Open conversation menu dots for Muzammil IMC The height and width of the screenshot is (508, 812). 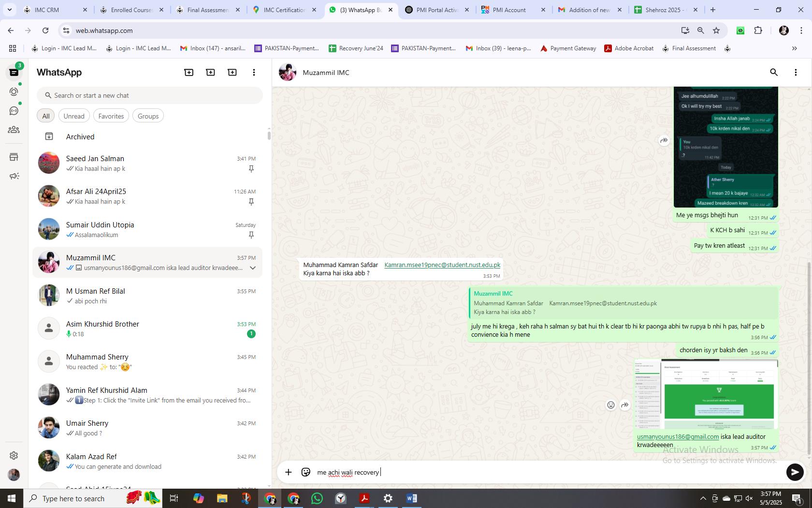[x=796, y=72]
